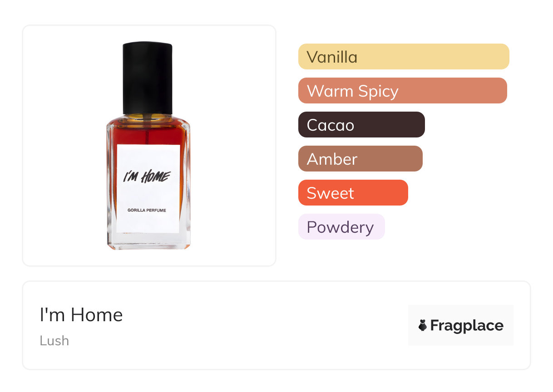The image size is (553, 392).
Task: Click the clear glass base of the bottle
Action: (x=148, y=242)
